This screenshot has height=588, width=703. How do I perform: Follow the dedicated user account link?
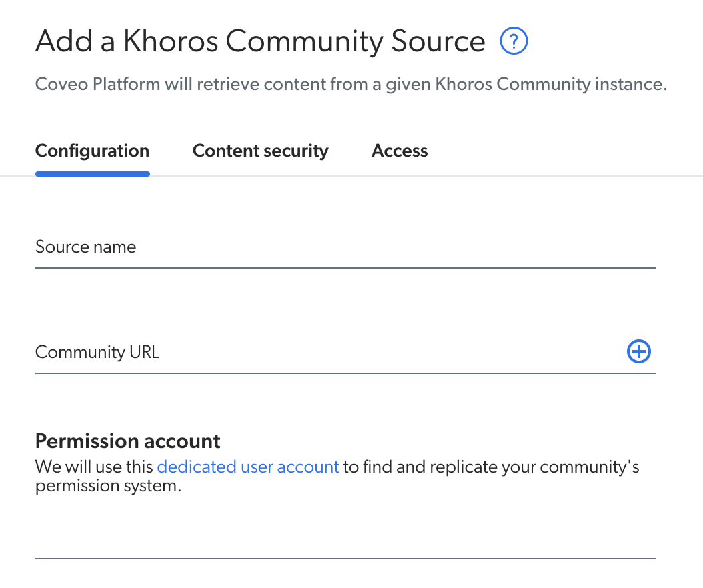[x=248, y=467]
